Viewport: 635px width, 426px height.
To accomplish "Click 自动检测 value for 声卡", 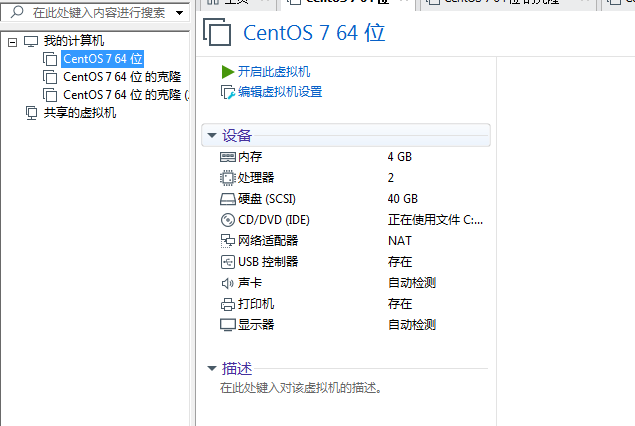I will [x=412, y=283].
